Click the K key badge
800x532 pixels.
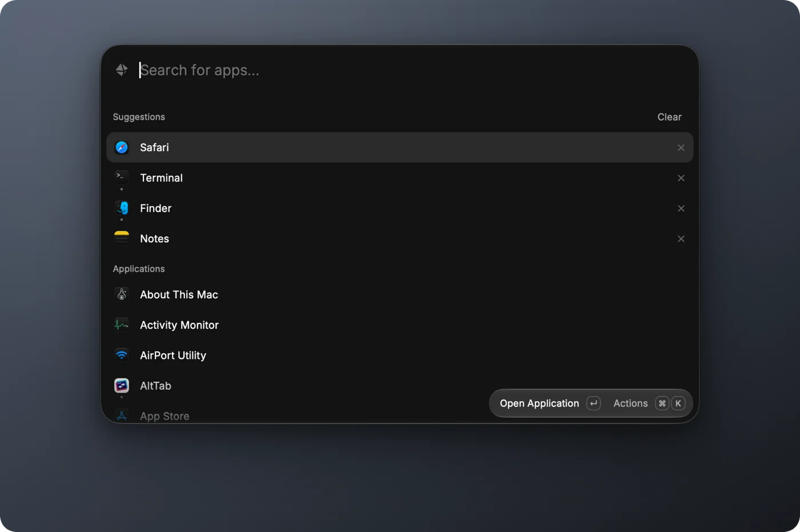(678, 403)
